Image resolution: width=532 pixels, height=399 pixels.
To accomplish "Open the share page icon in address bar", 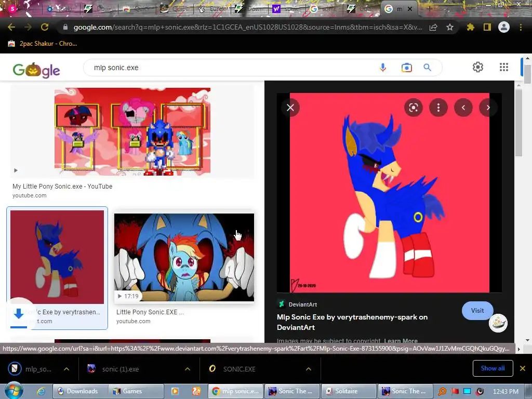I will point(433,28).
